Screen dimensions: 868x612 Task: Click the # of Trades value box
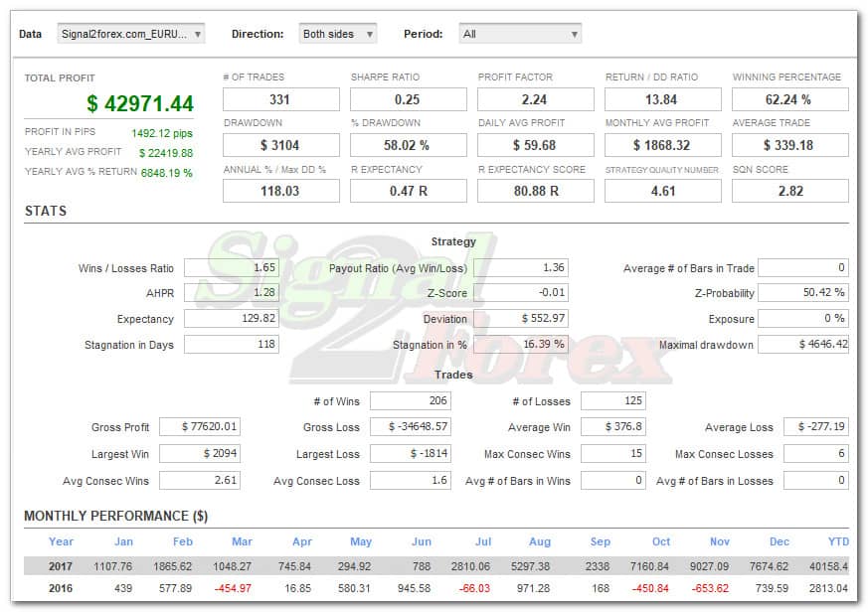point(280,99)
